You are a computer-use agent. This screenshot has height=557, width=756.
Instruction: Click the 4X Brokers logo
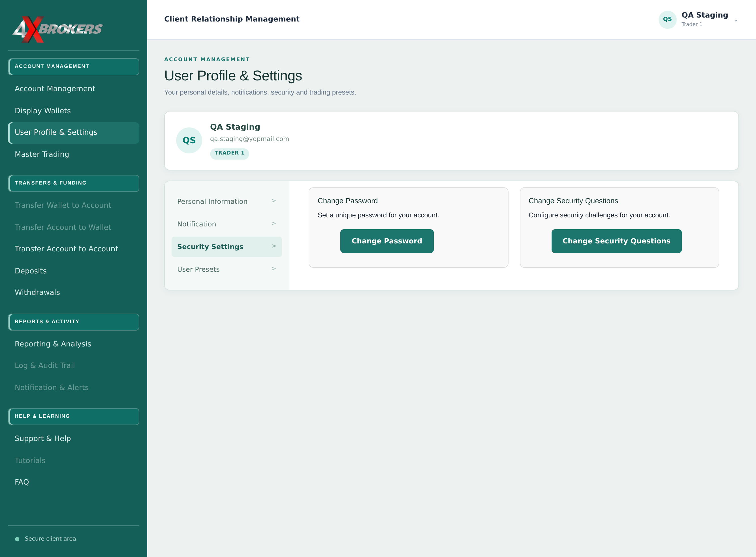pyautogui.click(x=57, y=29)
